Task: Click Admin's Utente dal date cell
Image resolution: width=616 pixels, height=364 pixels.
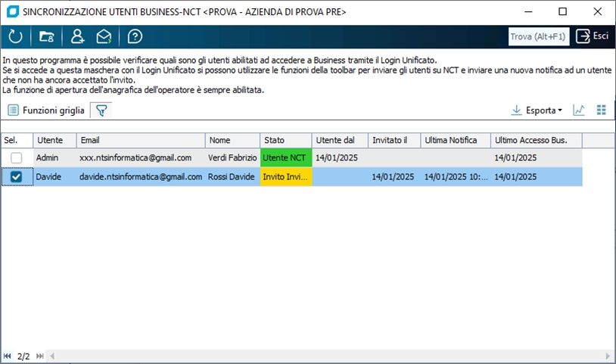Action: pyautogui.click(x=340, y=158)
